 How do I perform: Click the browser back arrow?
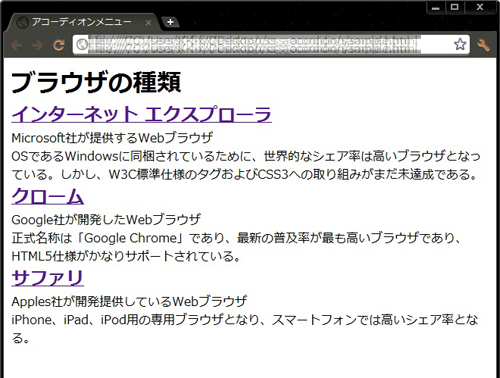click(x=16, y=45)
